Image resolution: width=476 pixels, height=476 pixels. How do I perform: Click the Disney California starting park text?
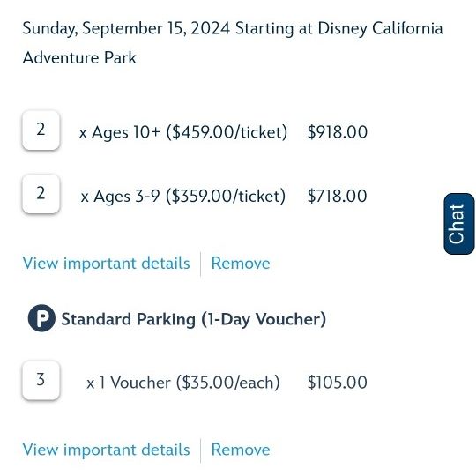pos(380,29)
